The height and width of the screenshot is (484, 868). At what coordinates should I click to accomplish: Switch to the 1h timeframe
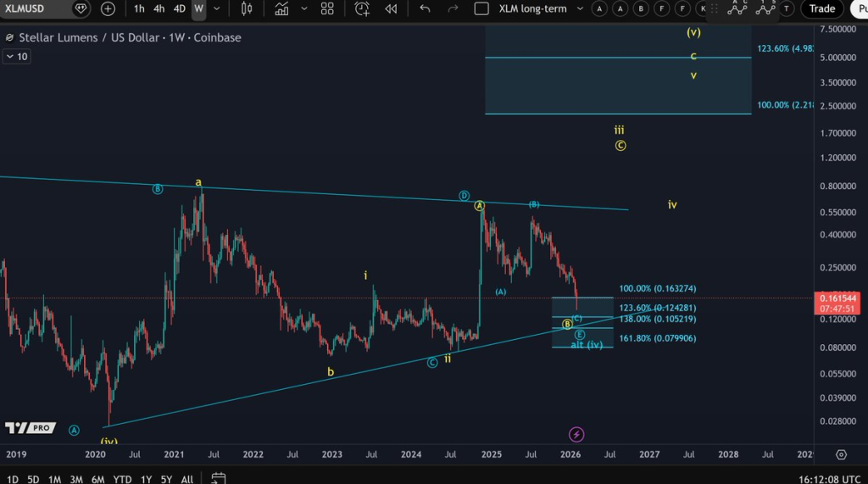139,8
